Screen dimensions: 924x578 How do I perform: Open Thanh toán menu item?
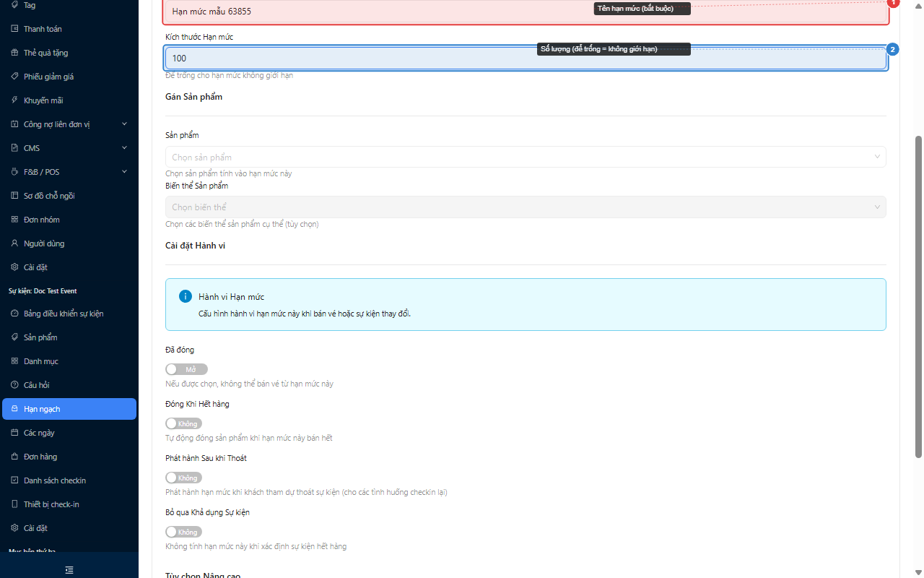point(69,29)
